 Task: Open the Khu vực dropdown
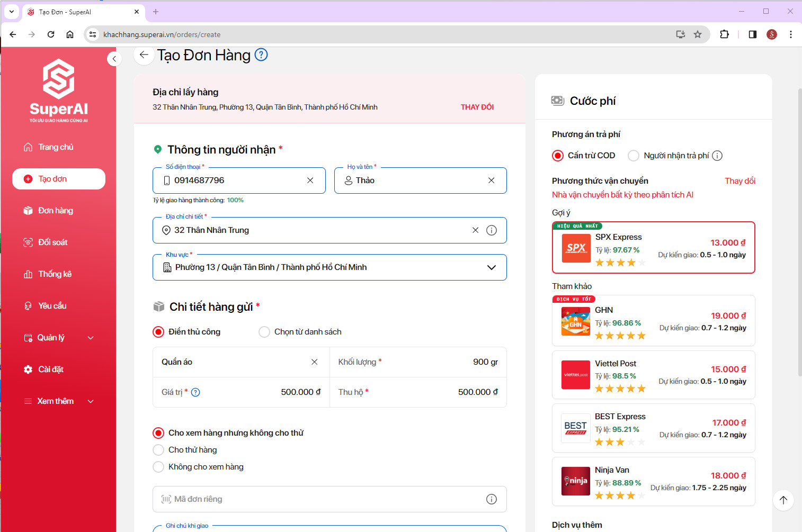pyautogui.click(x=329, y=267)
